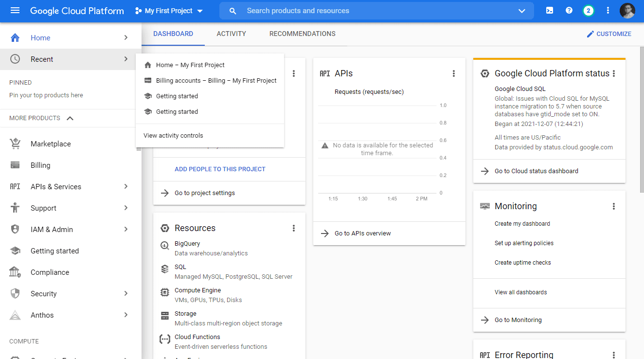Switch to the RECOMMENDATIONS tab
Image resolution: width=644 pixels, height=359 pixels.
pos(303,34)
